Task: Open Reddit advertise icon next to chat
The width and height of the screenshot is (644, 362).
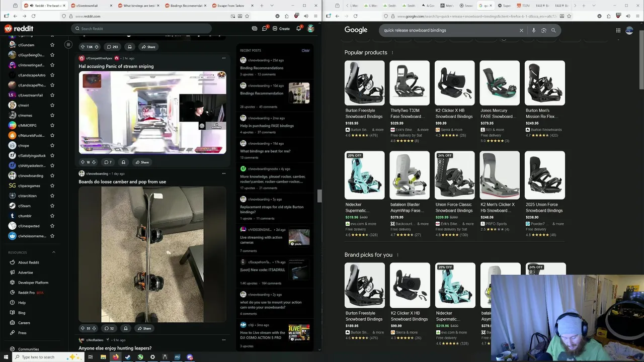Action: click(x=255, y=29)
